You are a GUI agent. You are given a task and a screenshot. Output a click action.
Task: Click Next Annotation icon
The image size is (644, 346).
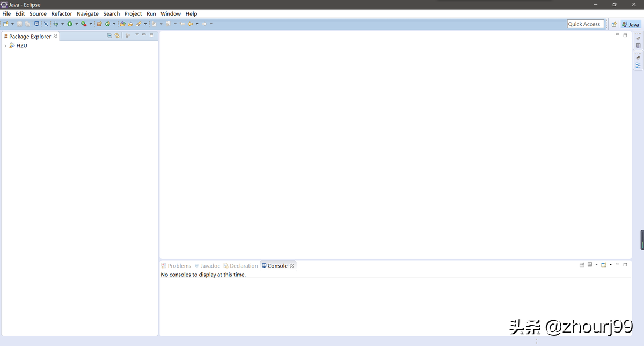pyautogui.click(x=154, y=24)
